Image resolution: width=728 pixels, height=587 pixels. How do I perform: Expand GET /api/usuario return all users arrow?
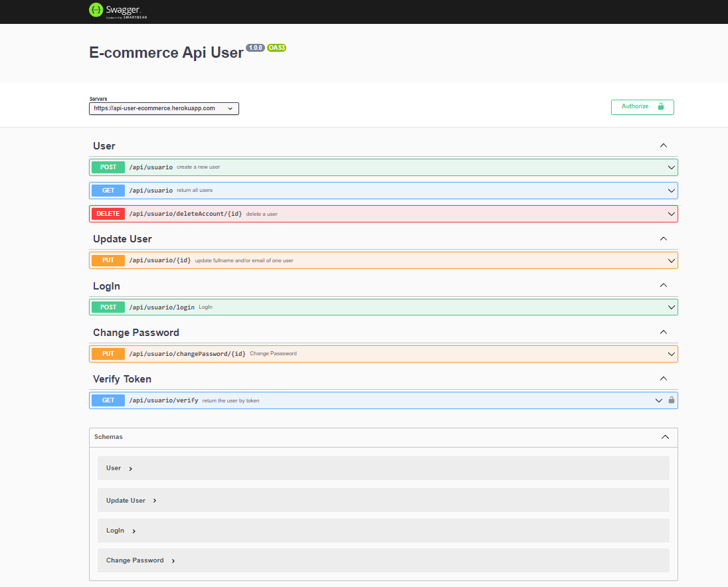click(x=672, y=191)
